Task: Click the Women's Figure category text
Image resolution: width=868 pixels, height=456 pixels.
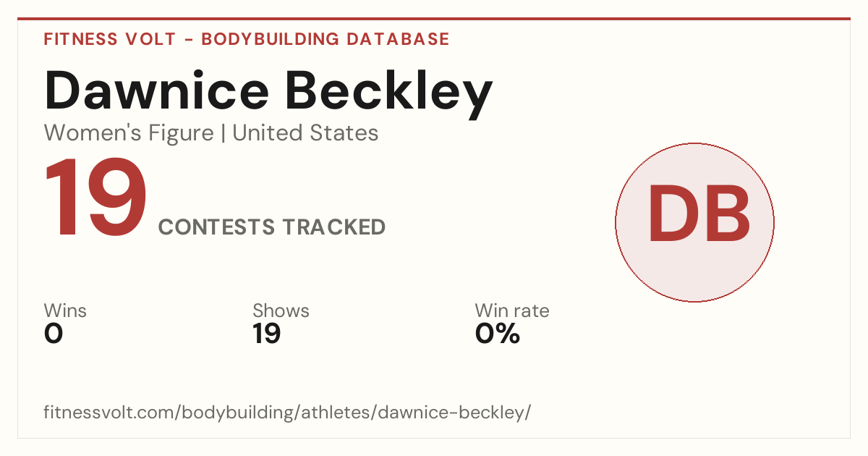Action: pos(129,133)
